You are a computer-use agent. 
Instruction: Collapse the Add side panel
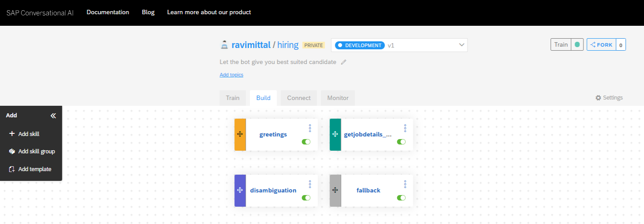(53, 116)
